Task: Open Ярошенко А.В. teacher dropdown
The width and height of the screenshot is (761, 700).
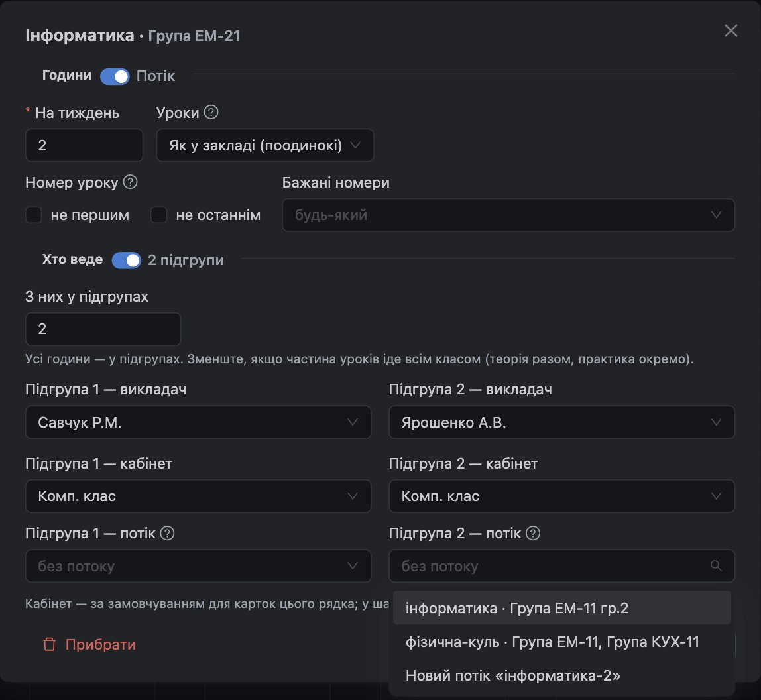Action: click(561, 422)
